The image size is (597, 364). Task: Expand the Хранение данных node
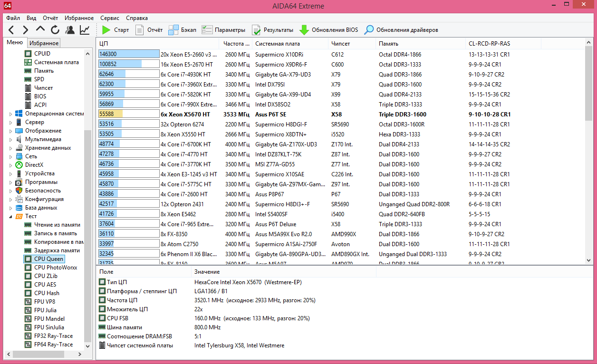click(11, 148)
